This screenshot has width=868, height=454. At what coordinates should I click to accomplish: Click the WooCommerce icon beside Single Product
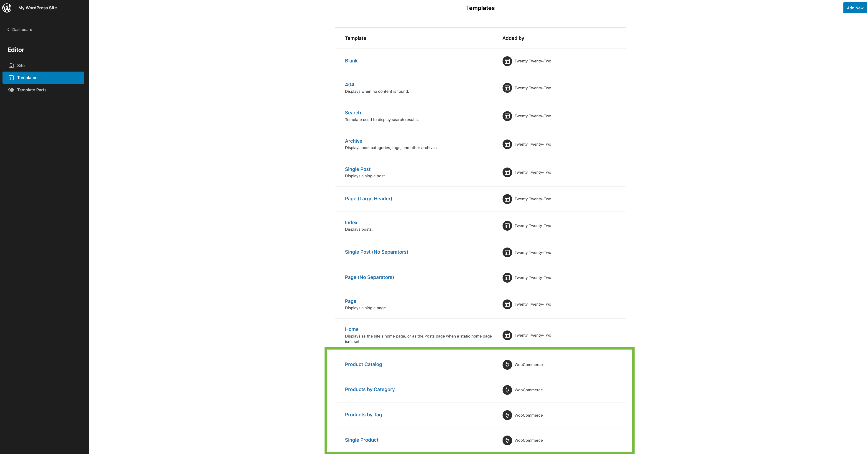coord(507,440)
